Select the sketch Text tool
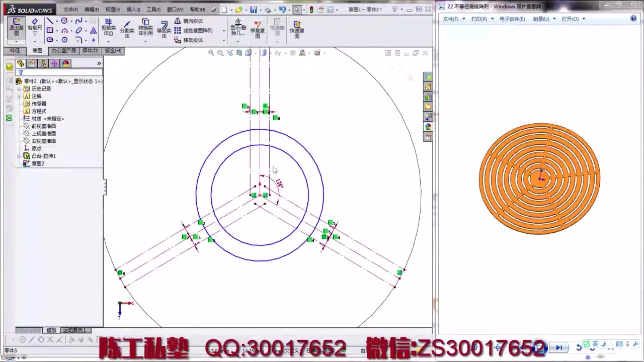Viewport: 644px width, 362px height. point(93,31)
